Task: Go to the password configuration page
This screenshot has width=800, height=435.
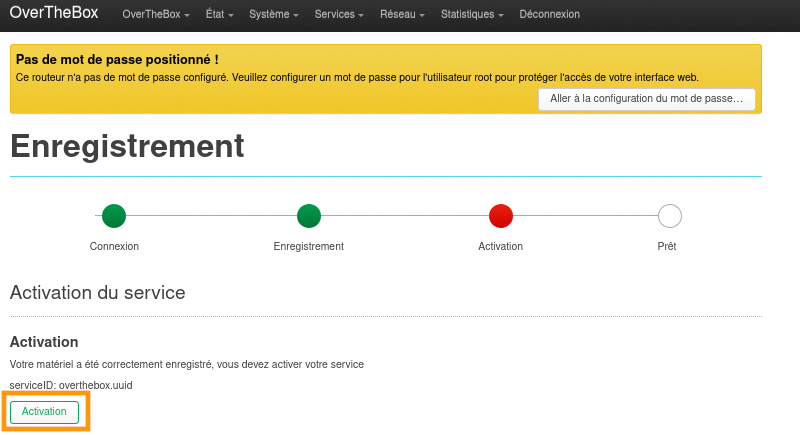Action: 646,99
